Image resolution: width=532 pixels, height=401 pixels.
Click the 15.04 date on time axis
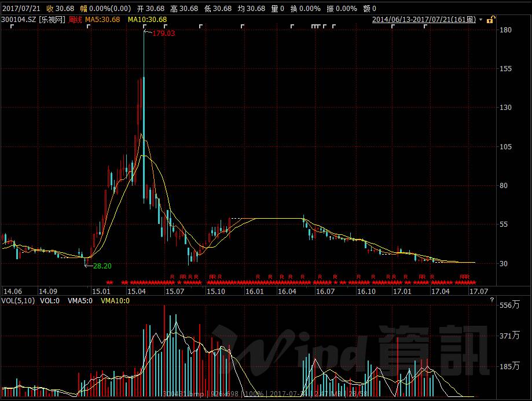(x=137, y=291)
